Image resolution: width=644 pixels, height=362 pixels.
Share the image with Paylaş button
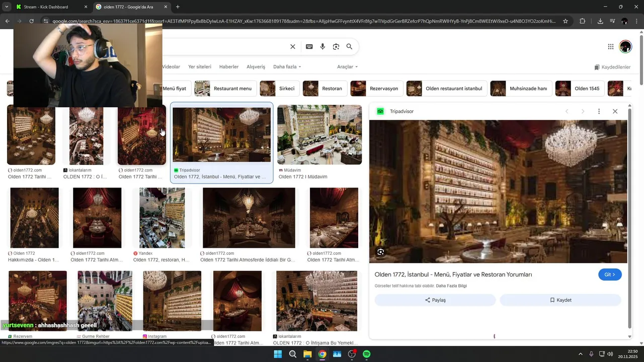435,300
